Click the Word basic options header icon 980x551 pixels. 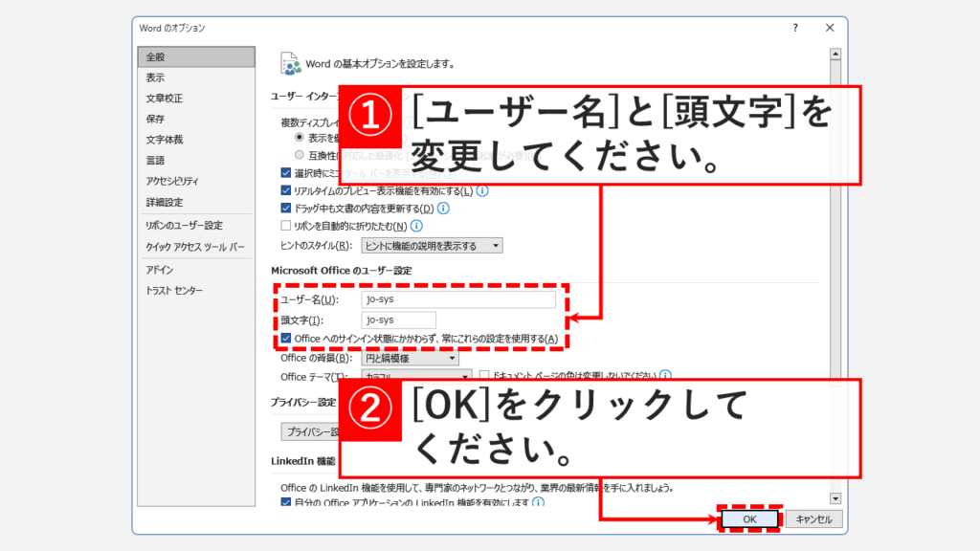click(x=290, y=63)
